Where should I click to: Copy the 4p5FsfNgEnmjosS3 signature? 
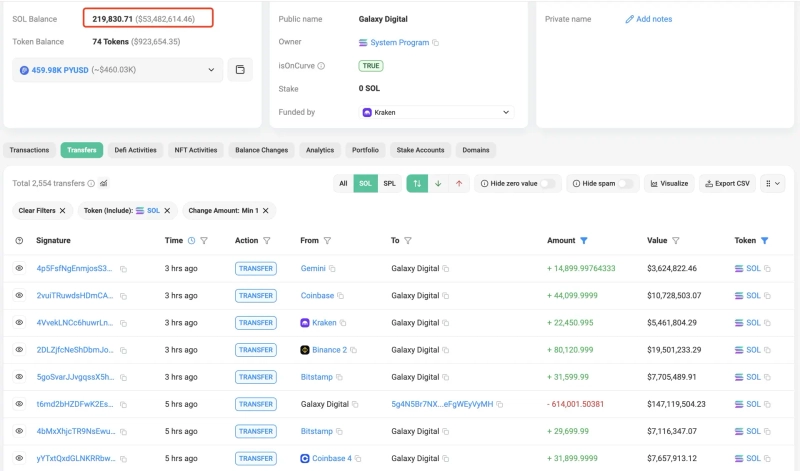pyautogui.click(x=123, y=269)
